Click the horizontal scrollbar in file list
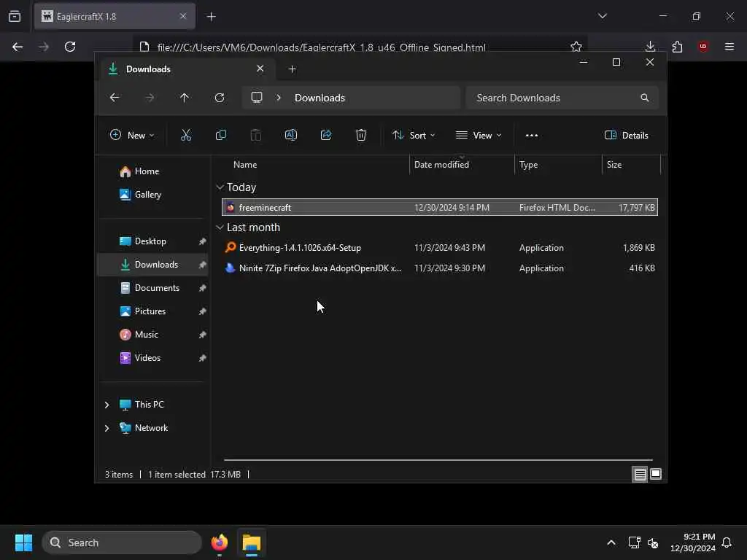Image resolution: width=747 pixels, height=560 pixels. coord(438,460)
